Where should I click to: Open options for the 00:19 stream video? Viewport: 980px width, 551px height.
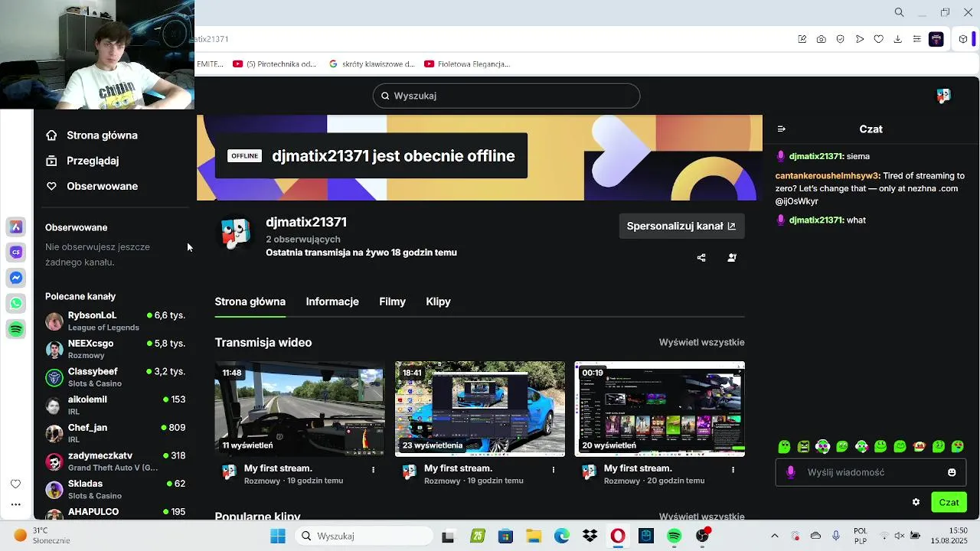point(733,469)
